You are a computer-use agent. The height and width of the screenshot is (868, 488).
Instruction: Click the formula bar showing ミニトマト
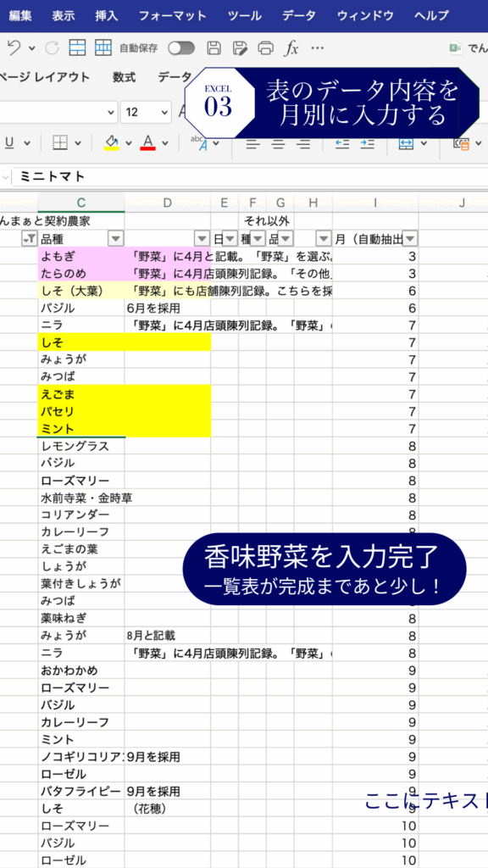pyautogui.click(x=249, y=176)
